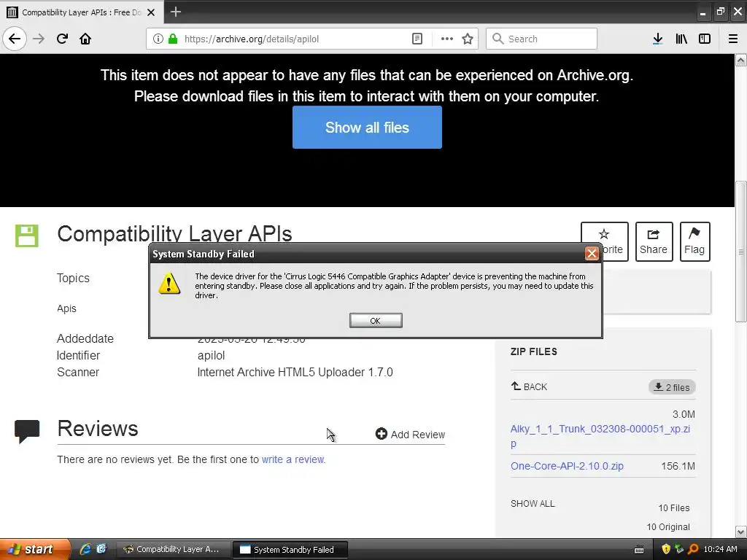Open the Firefox hamburger menu
The image size is (747, 560).
point(733,39)
